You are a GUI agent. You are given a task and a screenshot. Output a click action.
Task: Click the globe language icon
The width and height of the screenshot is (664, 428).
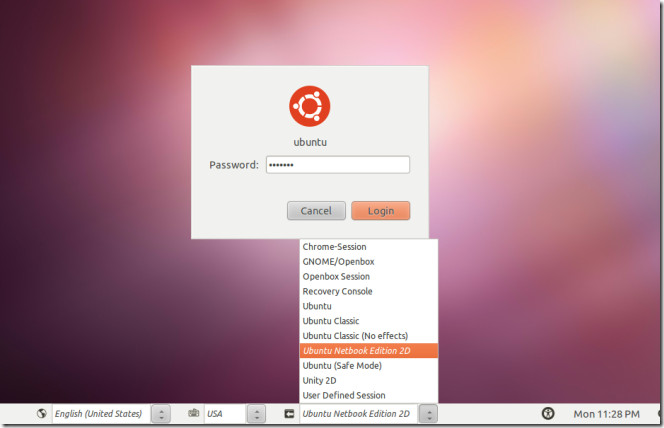(42, 414)
